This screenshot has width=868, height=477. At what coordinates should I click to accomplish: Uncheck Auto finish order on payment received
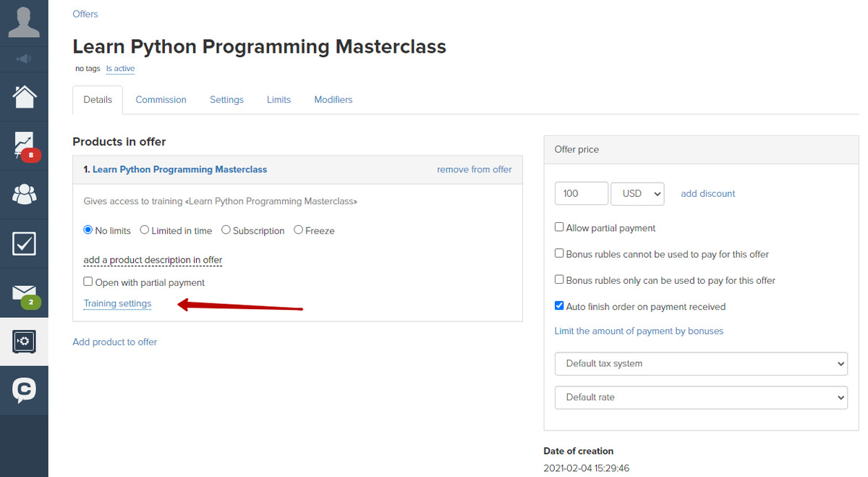559,306
